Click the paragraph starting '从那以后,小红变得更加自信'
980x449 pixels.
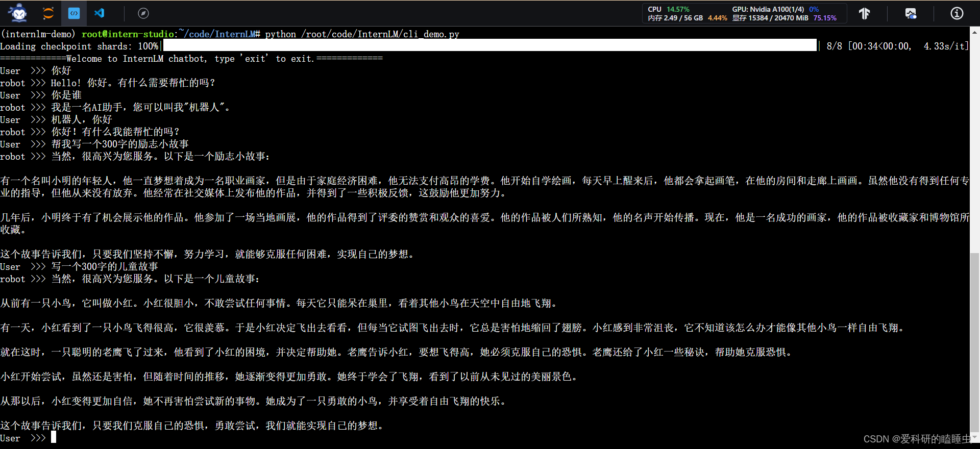point(253,401)
